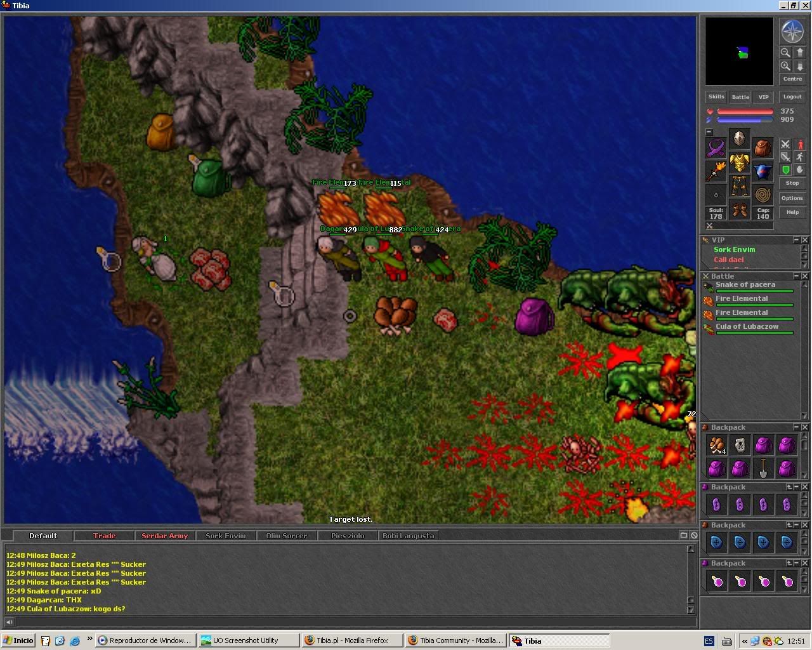Switch to the Default chat tab
The image size is (812, 650).
pos(43,536)
